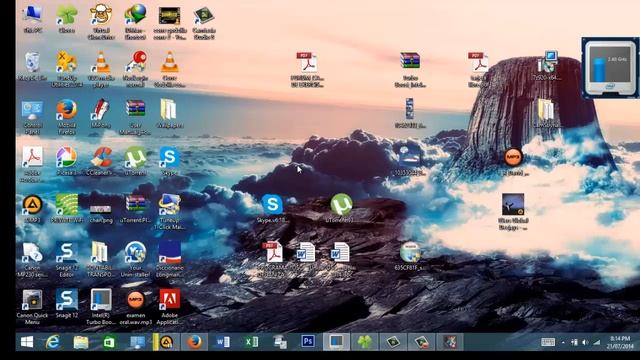Click the Intel Turbo Boost 2.40 GHz gadget
Screen dimensions: 640x360
pyautogui.click(x=611, y=67)
